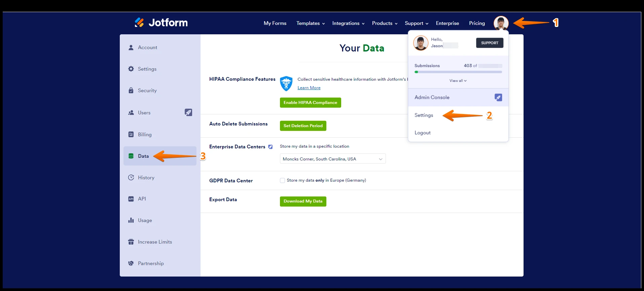Click the Users group icon in the sidebar
The height and width of the screenshot is (291, 644).
pyautogui.click(x=131, y=113)
